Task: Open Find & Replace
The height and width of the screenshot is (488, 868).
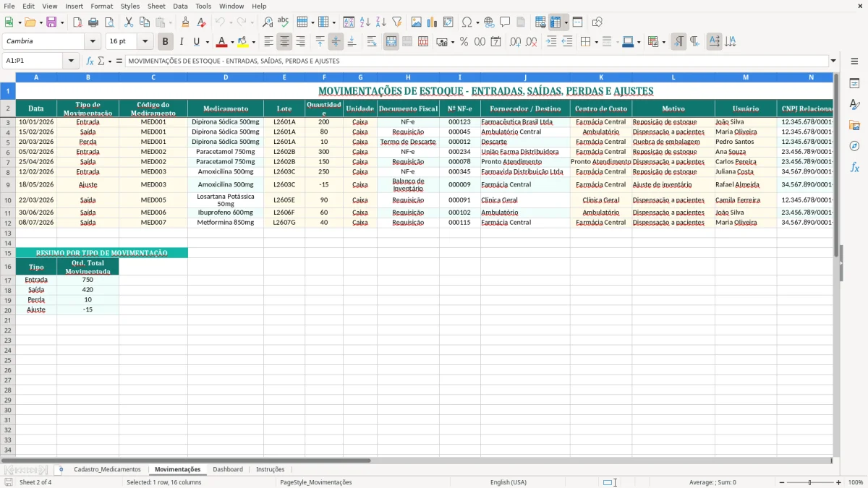Action: pyautogui.click(x=268, y=22)
